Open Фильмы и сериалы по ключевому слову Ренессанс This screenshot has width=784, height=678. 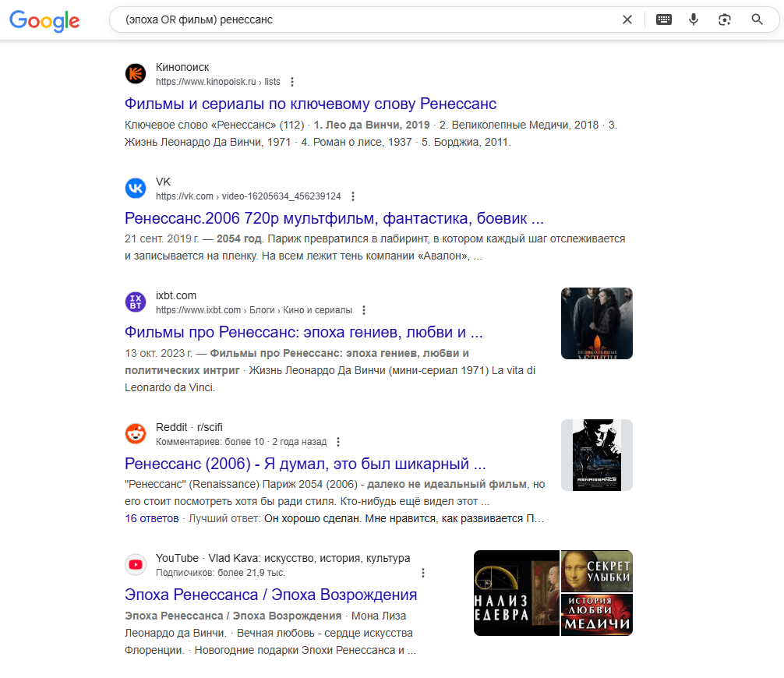[310, 104]
